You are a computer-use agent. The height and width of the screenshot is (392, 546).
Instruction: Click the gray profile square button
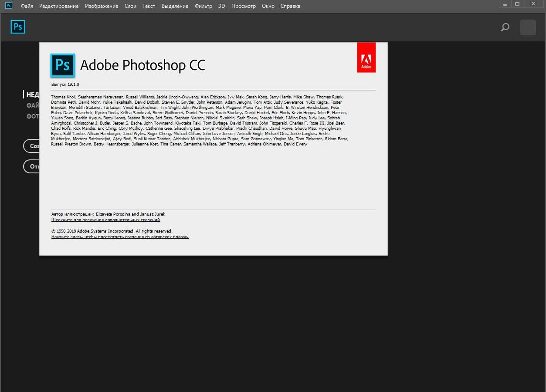coord(528,27)
